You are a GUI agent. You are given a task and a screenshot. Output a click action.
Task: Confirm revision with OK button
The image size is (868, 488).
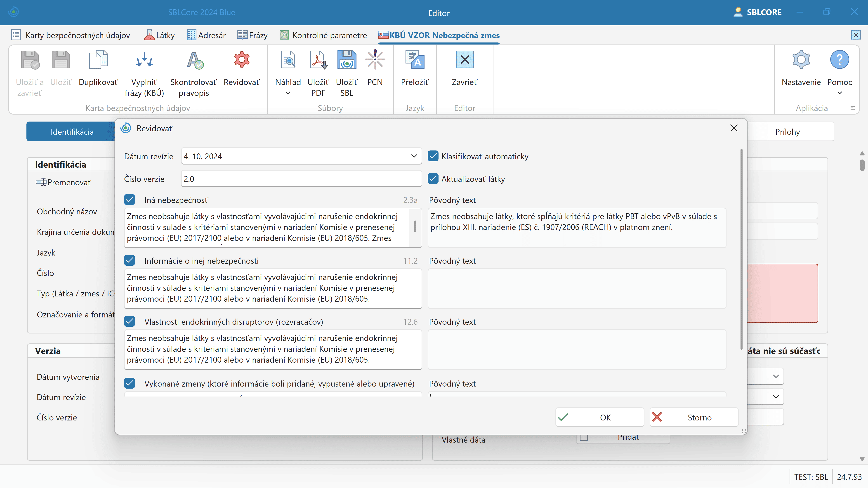tap(599, 417)
